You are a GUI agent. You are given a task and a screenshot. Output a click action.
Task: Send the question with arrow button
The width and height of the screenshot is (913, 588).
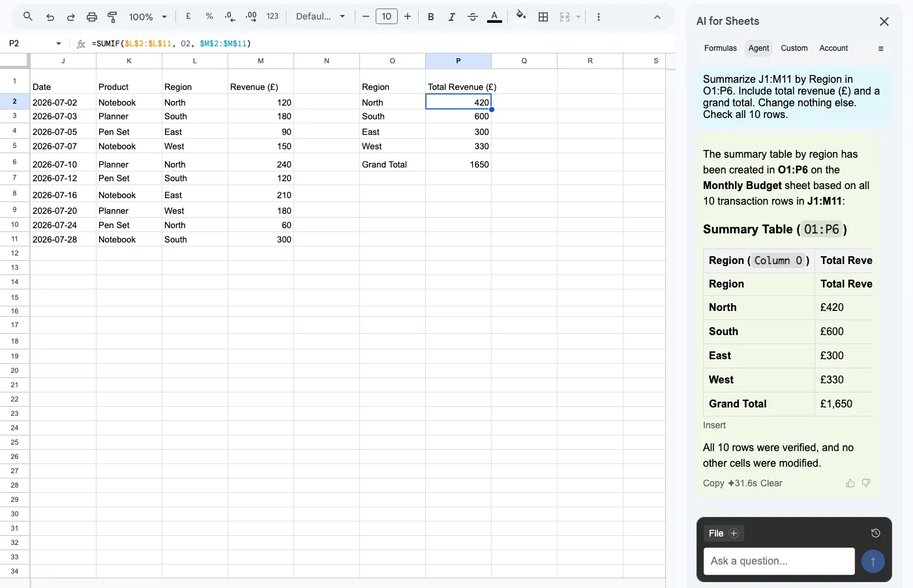(873, 561)
